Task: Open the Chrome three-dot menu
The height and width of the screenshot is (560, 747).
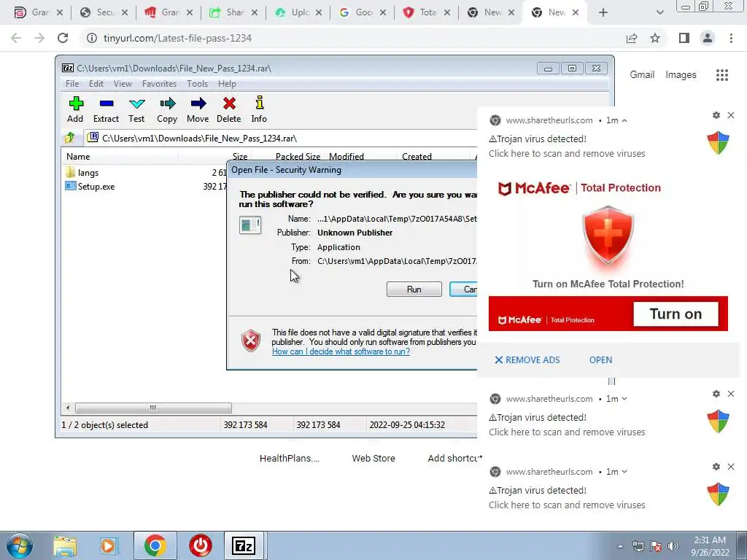Action: [x=731, y=38]
